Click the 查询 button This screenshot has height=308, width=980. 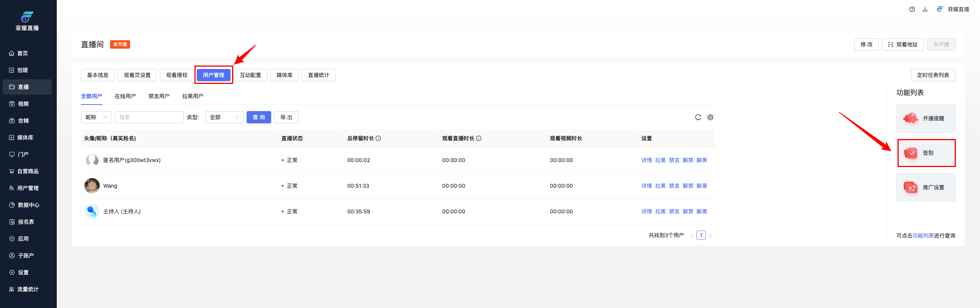259,117
